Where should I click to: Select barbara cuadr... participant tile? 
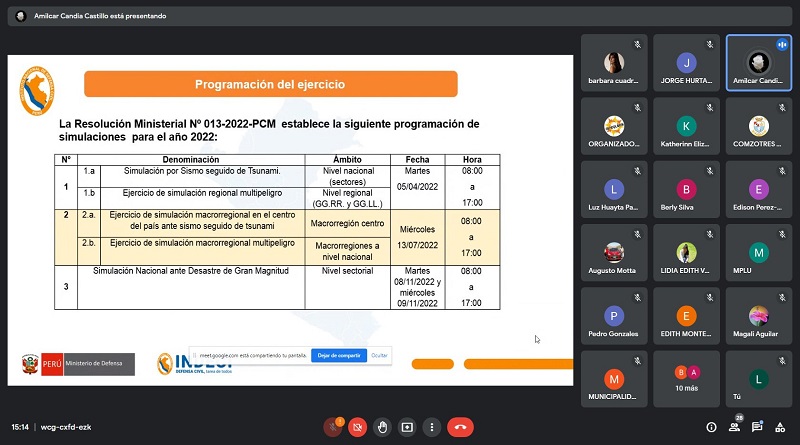click(x=614, y=62)
